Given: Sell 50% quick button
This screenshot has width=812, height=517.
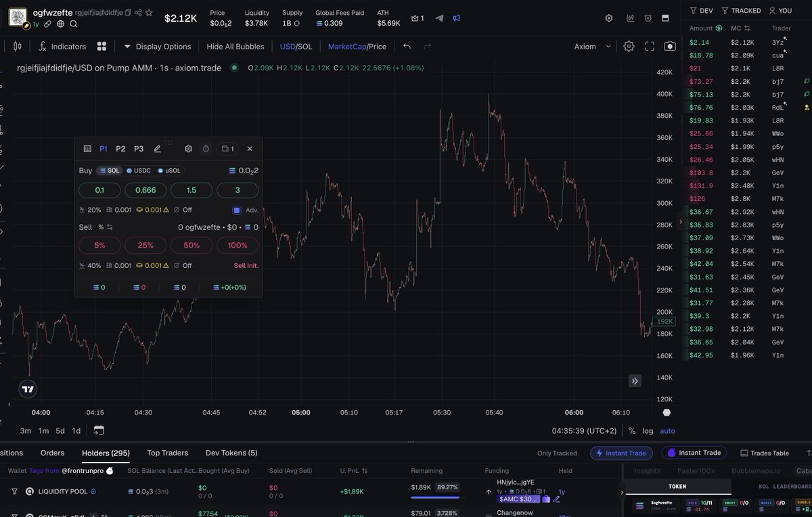Looking at the screenshot, I should click(x=191, y=246).
